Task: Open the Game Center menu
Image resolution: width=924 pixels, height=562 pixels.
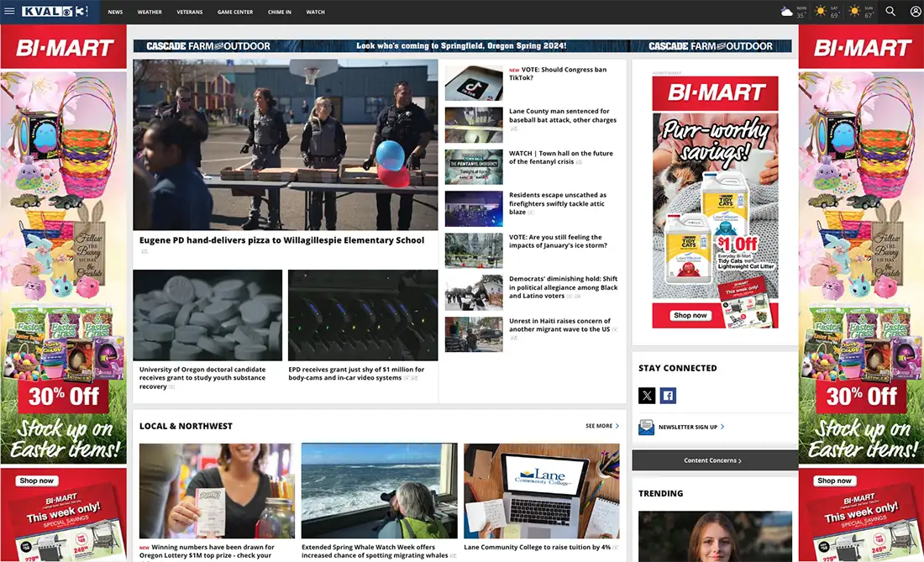Action: 235,12
